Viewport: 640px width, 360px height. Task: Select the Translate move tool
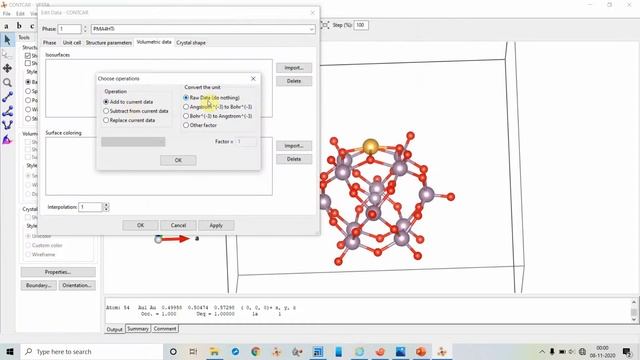click(x=7, y=68)
